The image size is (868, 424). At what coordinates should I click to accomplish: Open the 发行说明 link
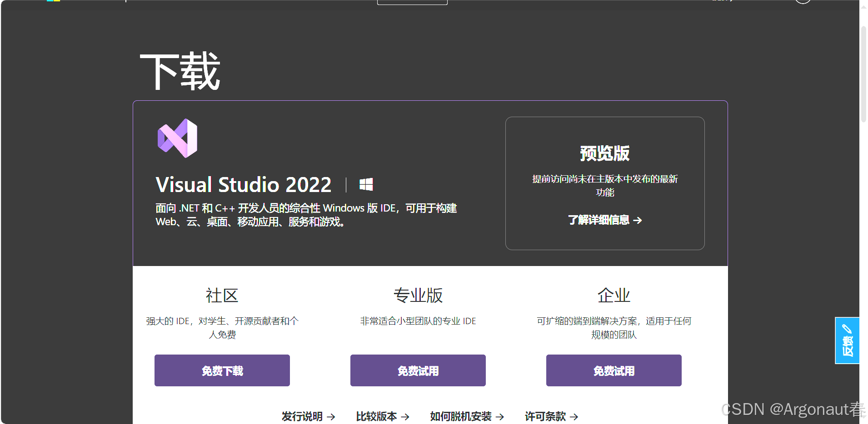tap(309, 416)
